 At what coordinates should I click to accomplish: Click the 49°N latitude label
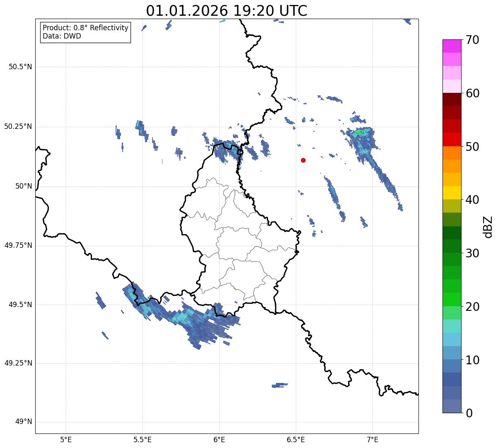click(24, 422)
